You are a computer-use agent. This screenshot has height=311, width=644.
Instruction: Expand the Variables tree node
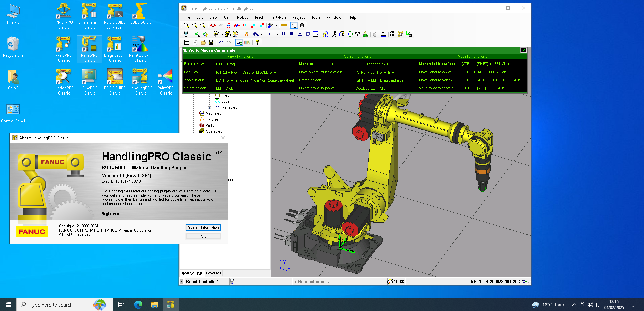(x=209, y=108)
